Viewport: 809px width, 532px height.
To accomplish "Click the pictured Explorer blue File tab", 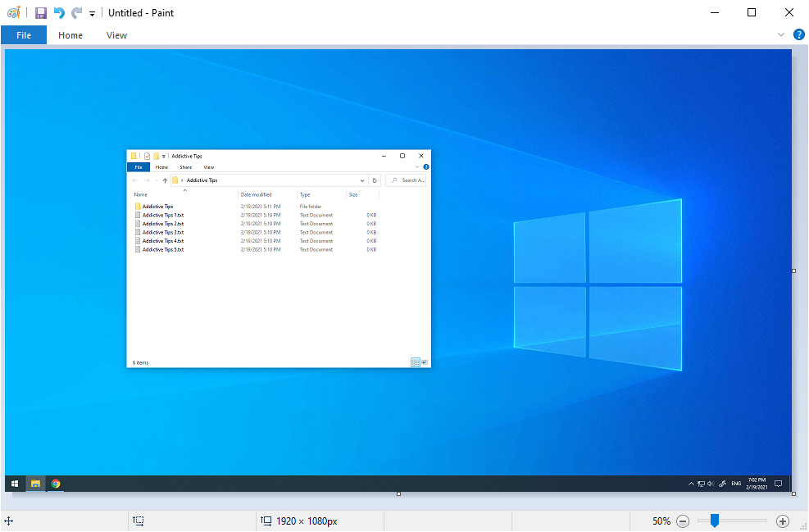I will 139,167.
